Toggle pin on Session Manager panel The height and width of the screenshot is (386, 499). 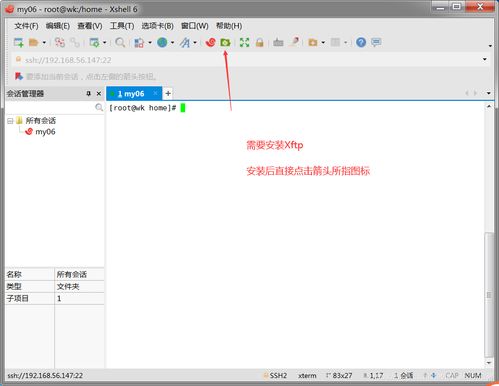point(88,94)
